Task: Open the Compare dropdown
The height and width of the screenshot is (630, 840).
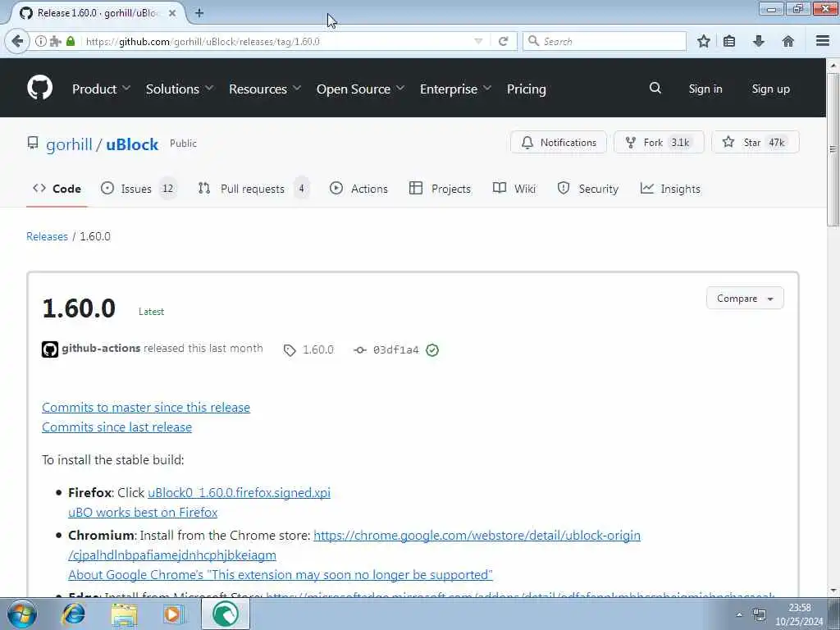Action: click(x=745, y=299)
